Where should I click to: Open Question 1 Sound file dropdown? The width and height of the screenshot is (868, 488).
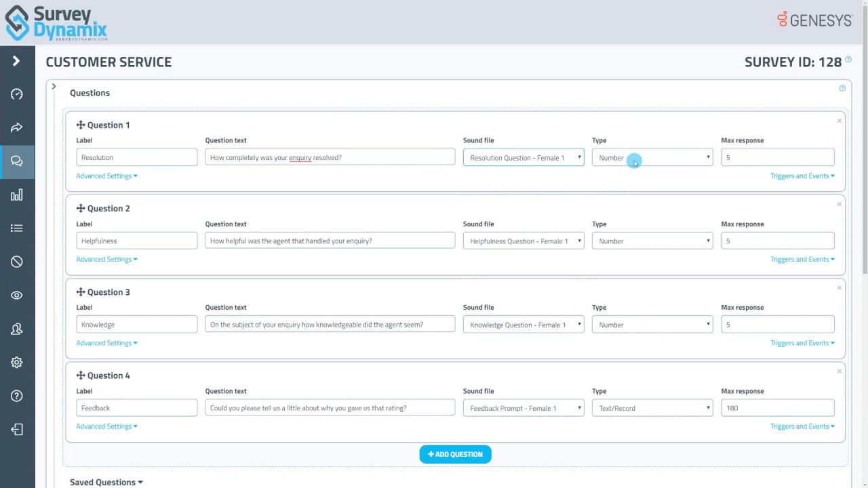coord(524,157)
